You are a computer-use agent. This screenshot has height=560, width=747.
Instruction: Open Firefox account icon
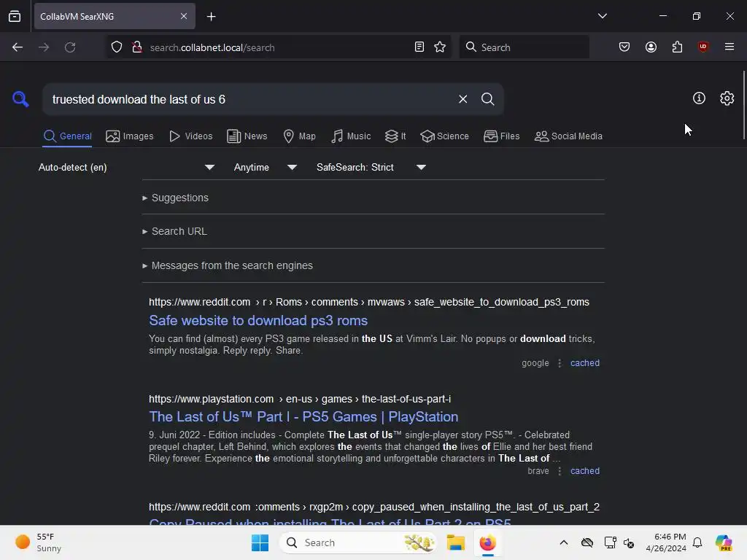click(x=651, y=47)
